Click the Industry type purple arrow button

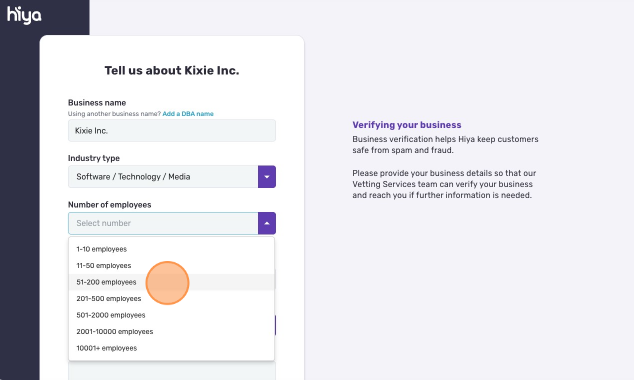(x=267, y=177)
